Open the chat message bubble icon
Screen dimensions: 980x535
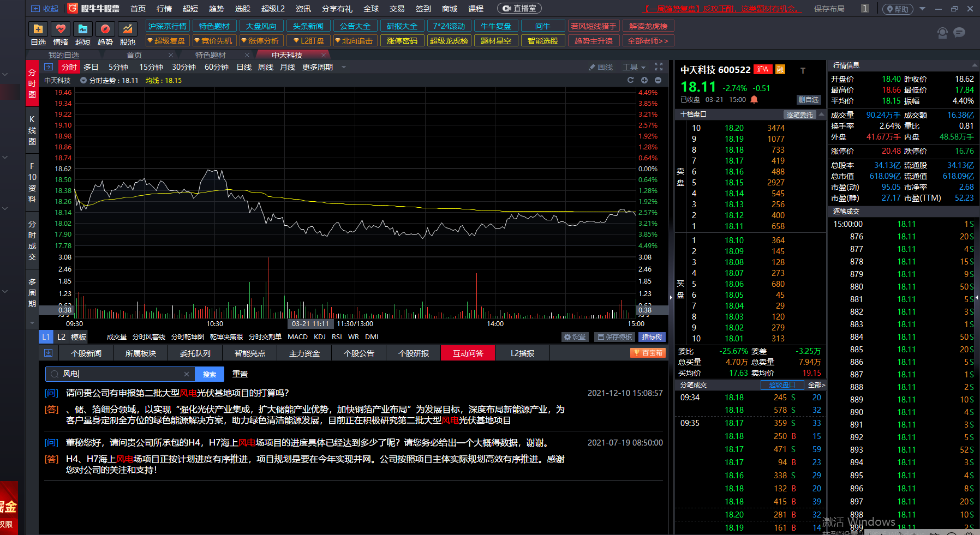click(x=959, y=33)
